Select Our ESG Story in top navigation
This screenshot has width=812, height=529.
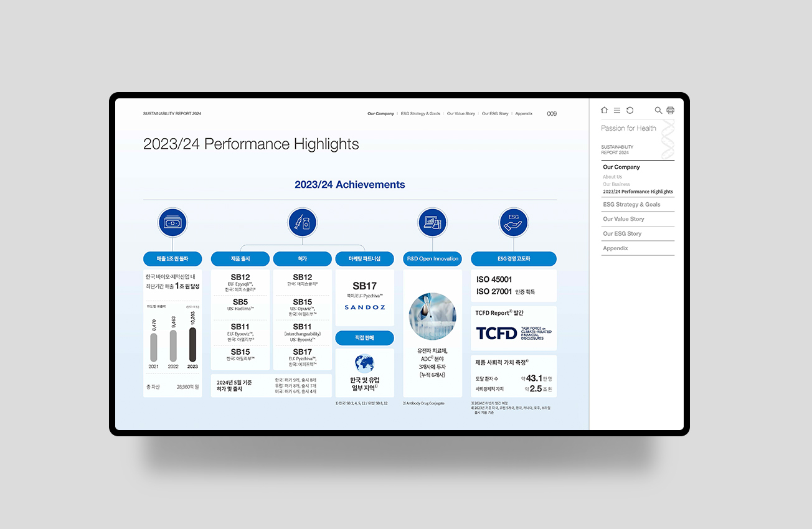pos(495,114)
